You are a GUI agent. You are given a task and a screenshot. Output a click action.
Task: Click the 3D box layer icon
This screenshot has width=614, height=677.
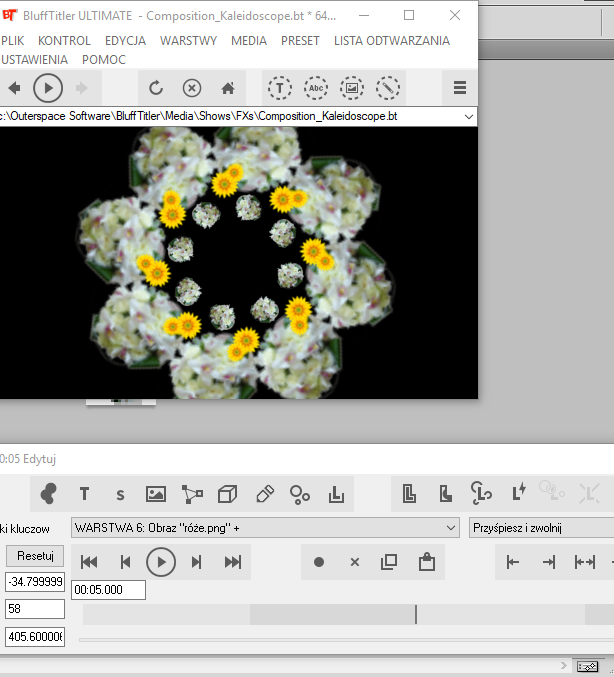pos(227,493)
